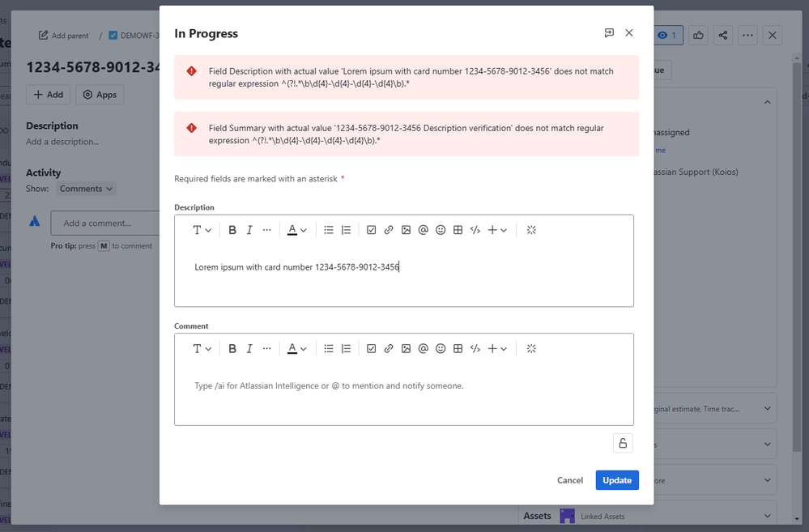Open text color dropdown in Description editor
The height and width of the screenshot is (532, 809).
click(296, 230)
